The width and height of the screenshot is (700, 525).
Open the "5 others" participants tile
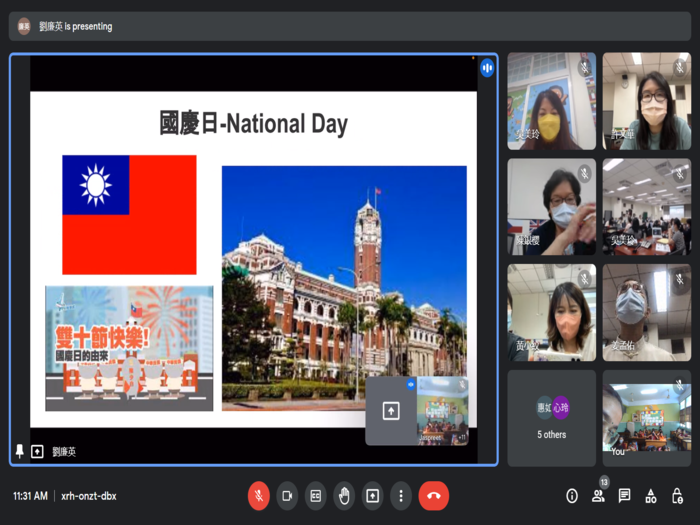552,418
